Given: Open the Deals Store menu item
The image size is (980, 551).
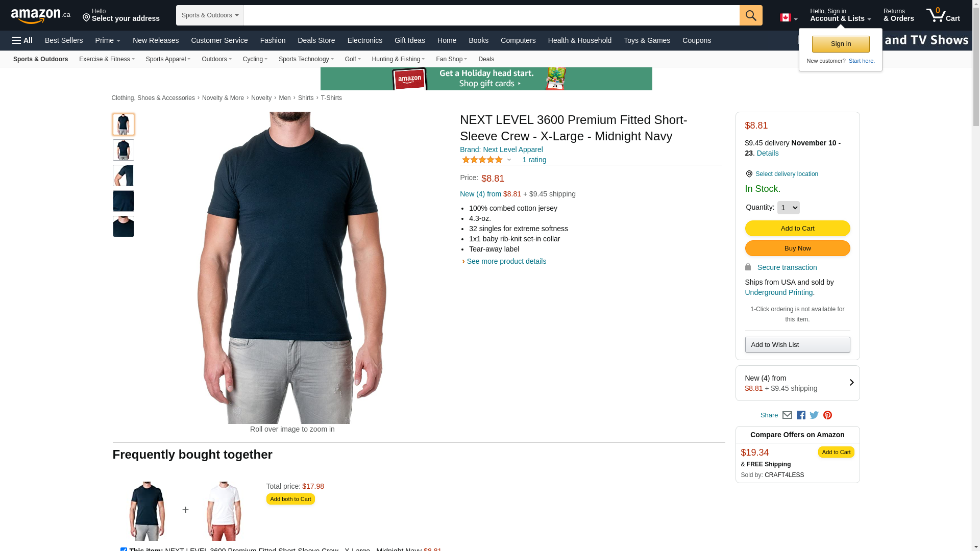Looking at the screenshot, I should (316, 40).
